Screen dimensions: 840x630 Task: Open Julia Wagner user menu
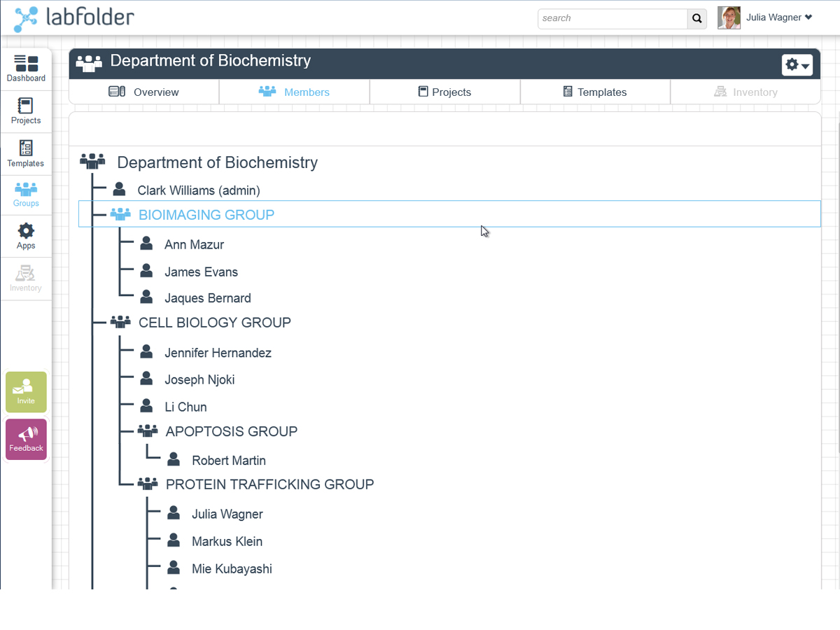[778, 17]
